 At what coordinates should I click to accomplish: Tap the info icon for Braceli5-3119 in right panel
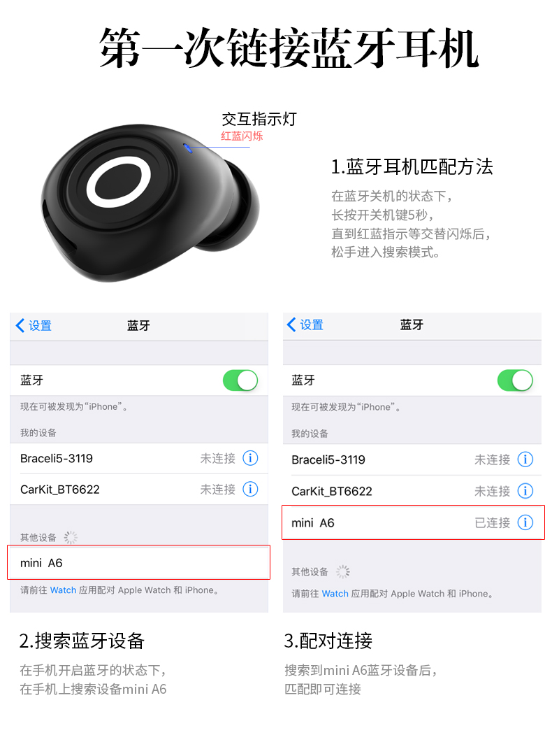click(x=525, y=459)
